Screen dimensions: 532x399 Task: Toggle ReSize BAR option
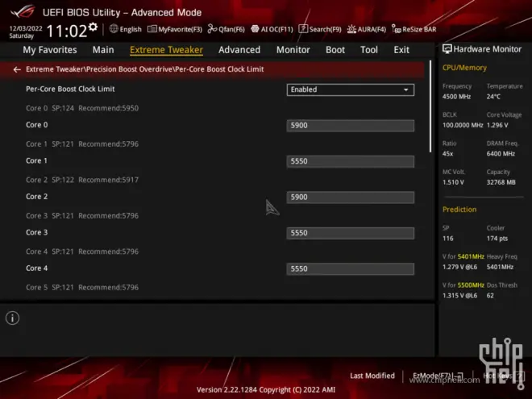414,29
